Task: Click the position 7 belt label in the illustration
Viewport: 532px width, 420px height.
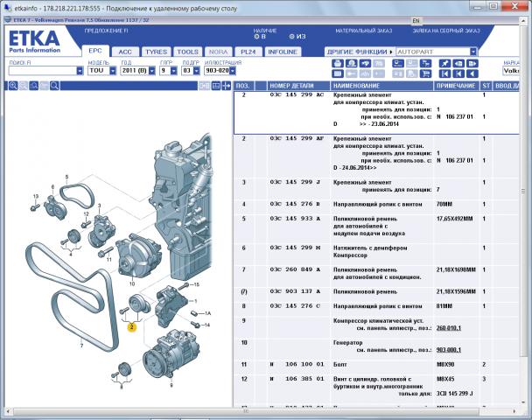Action: pyautogui.click(x=81, y=346)
